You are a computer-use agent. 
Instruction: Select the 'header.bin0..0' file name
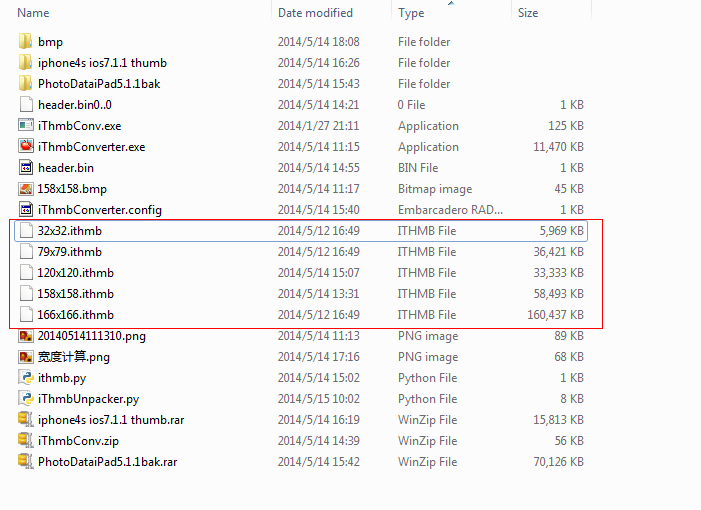[x=75, y=105]
